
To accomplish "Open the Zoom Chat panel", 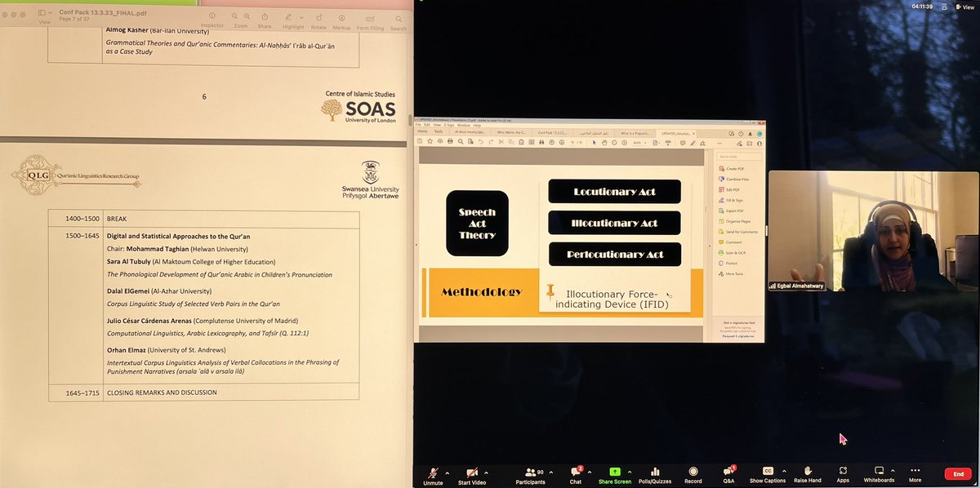I will [x=576, y=474].
